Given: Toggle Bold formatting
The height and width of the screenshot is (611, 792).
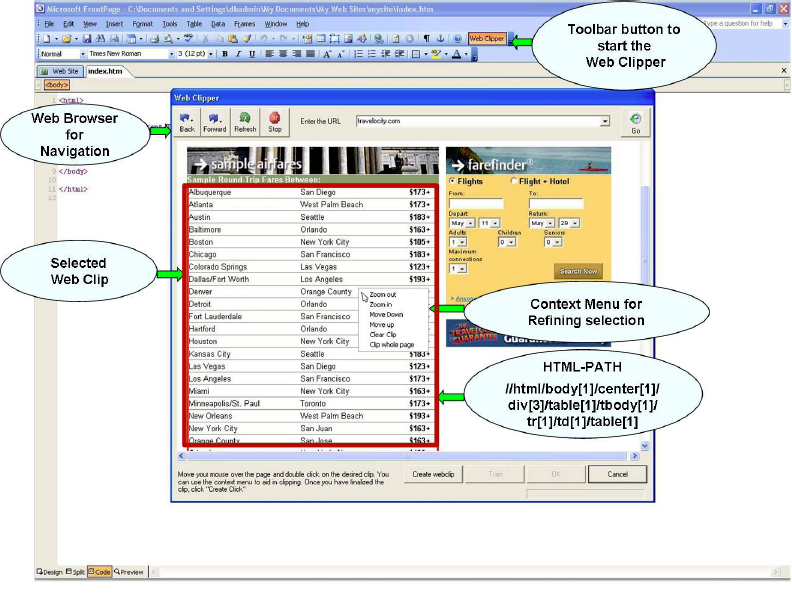Looking at the screenshot, I should (x=225, y=54).
